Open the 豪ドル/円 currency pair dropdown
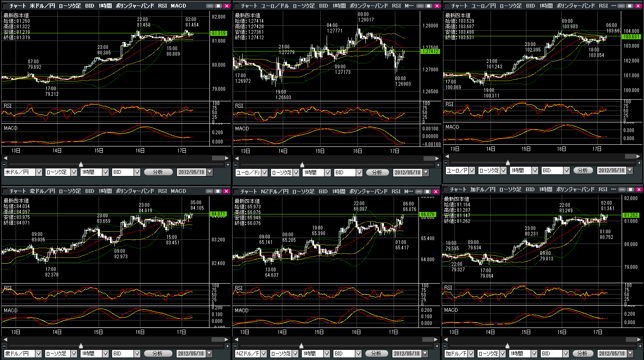The width and height of the screenshot is (644, 360). tap(38, 354)
